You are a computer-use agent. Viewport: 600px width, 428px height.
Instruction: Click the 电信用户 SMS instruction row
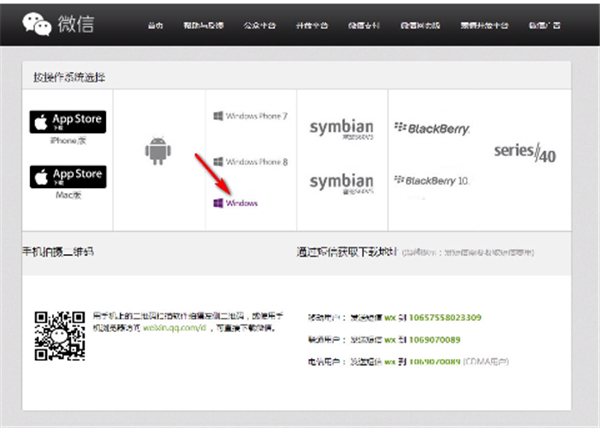[x=408, y=361]
